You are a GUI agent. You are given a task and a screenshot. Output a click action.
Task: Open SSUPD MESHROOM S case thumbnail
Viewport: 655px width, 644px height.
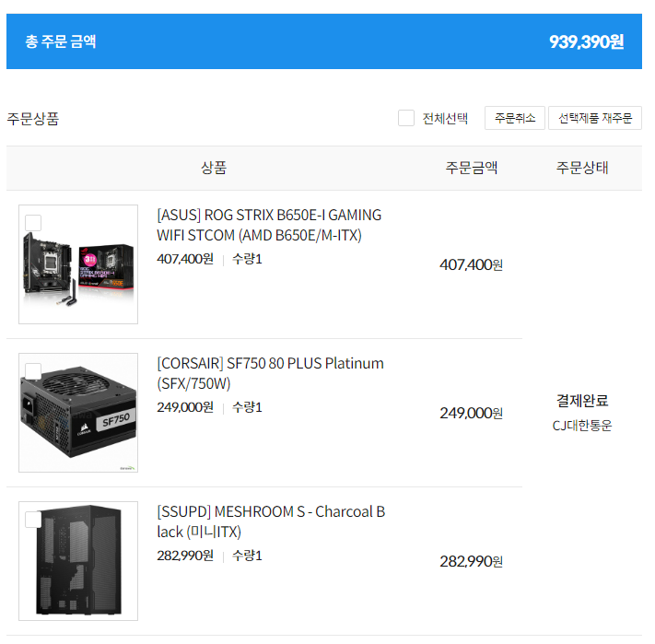[x=78, y=561]
